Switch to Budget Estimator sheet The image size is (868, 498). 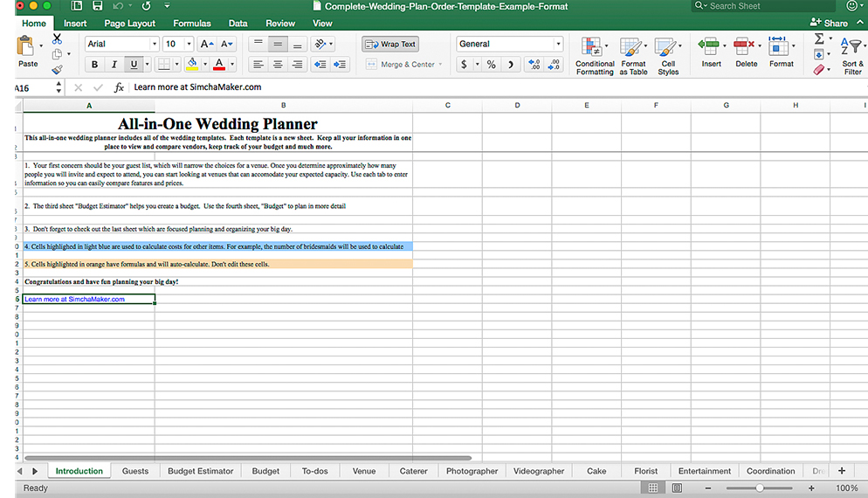point(200,471)
